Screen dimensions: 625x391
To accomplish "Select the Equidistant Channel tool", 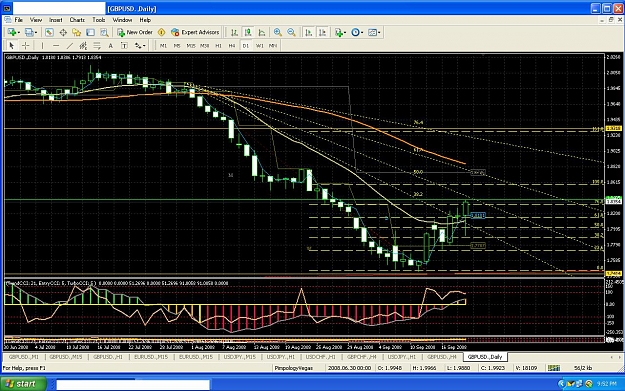I will [x=83, y=46].
